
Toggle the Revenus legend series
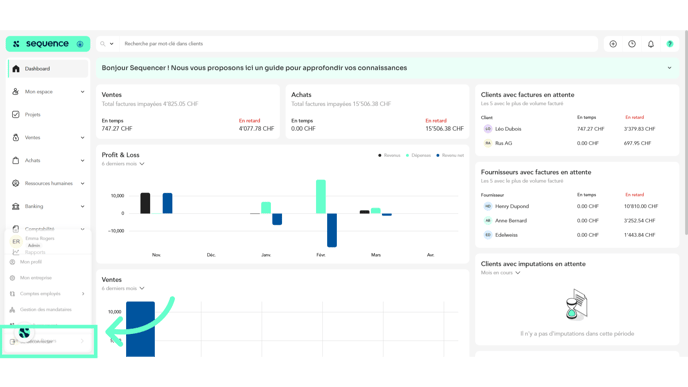(x=389, y=155)
